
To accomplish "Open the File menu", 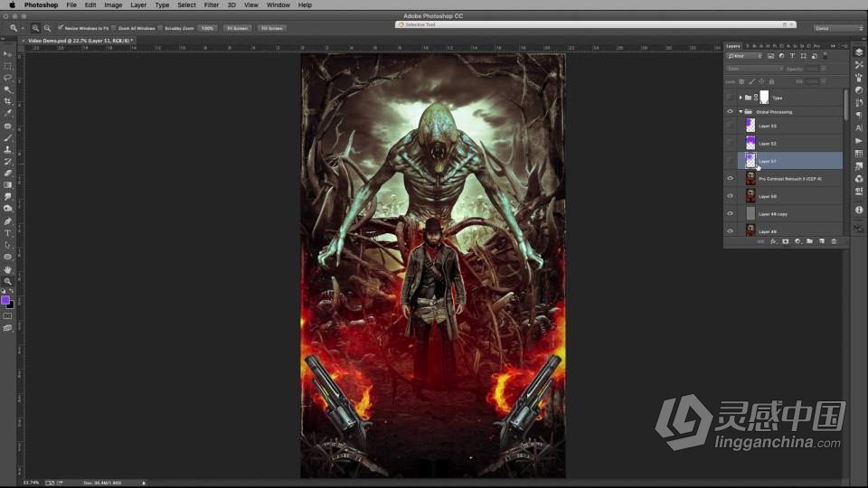I will tap(71, 5).
